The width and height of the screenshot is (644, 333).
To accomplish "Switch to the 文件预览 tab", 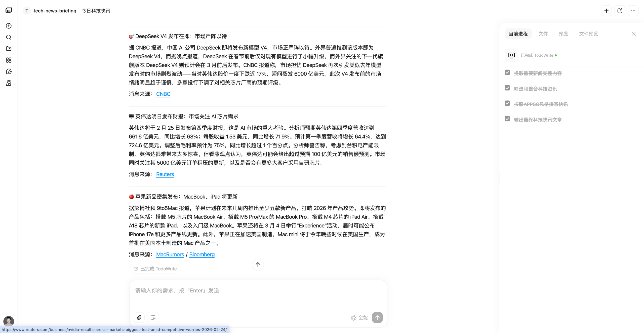I will pyautogui.click(x=588, y=34).
